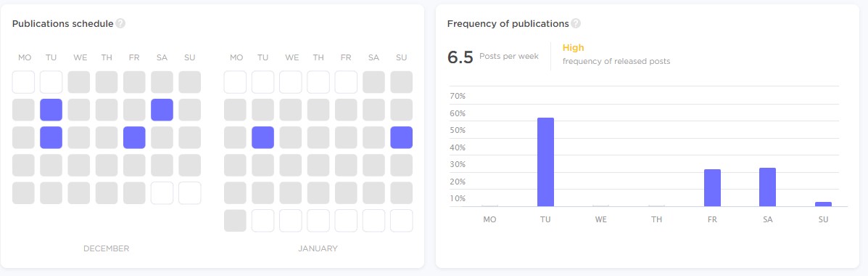
Task: Click January third-week Sunday purple cell
Action: (401, 137)
